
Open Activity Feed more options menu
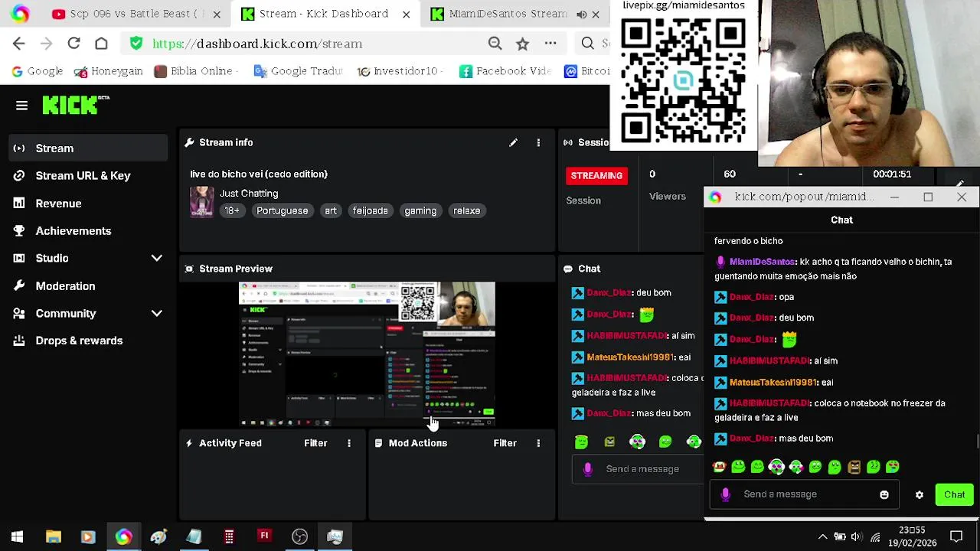[x=349, y=443]
